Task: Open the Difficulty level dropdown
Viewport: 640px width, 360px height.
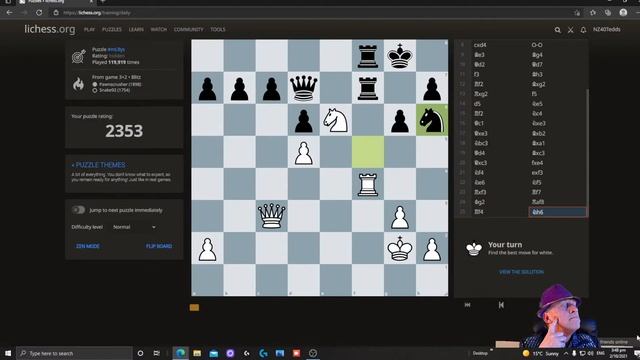Action: [x=134, y=227]
